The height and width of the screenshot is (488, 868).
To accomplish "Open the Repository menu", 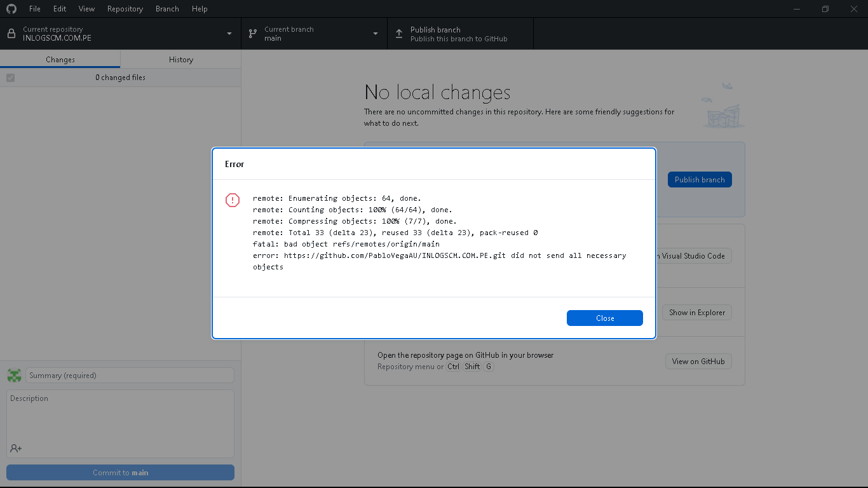I will pyautogui.click(x=125, y=9).
